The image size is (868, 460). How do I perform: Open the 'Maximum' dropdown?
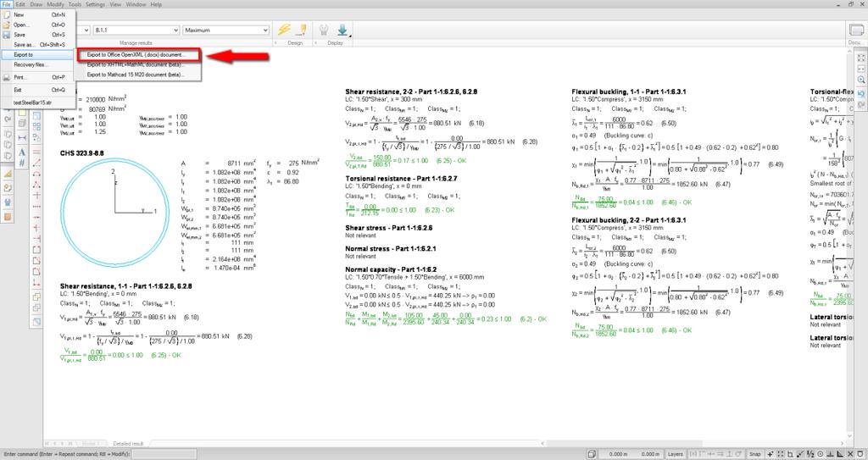[225, 30]
